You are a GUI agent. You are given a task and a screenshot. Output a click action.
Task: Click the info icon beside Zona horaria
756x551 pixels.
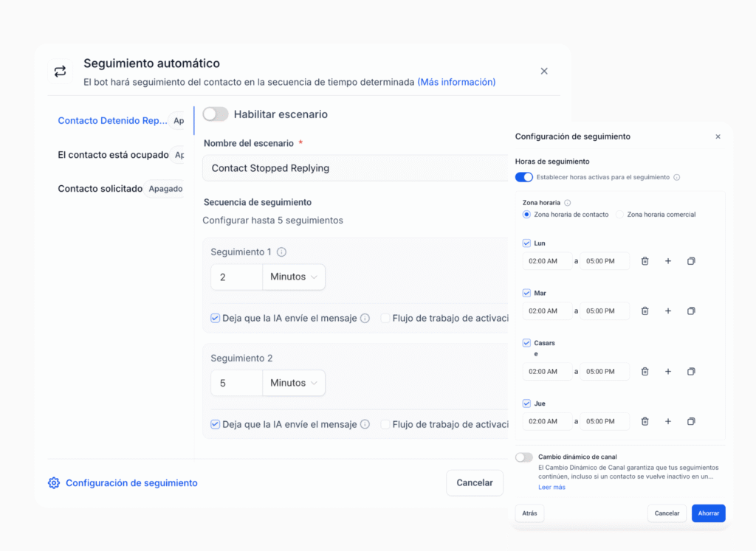[568, 203]
